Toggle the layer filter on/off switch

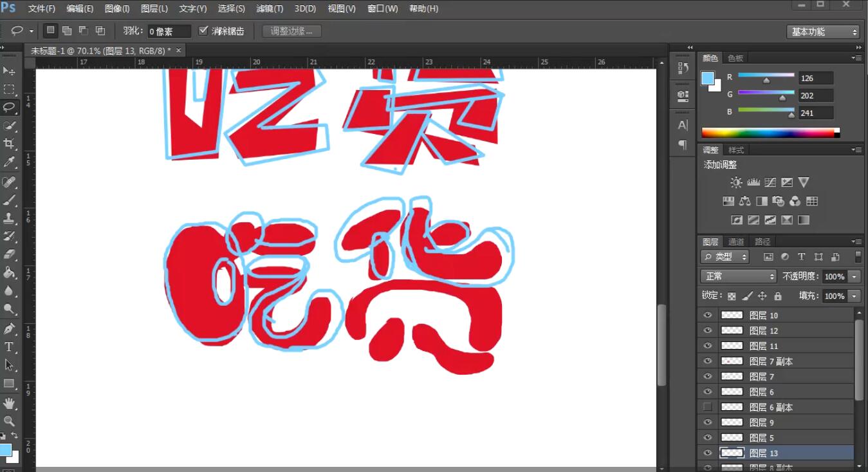(x=858, y=257)
